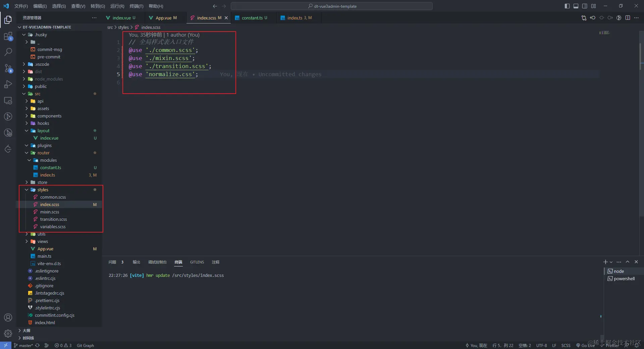Open Remote Explorer in activity bar
This screenshot has height=349, width=644.
click(x=8, y=100)
